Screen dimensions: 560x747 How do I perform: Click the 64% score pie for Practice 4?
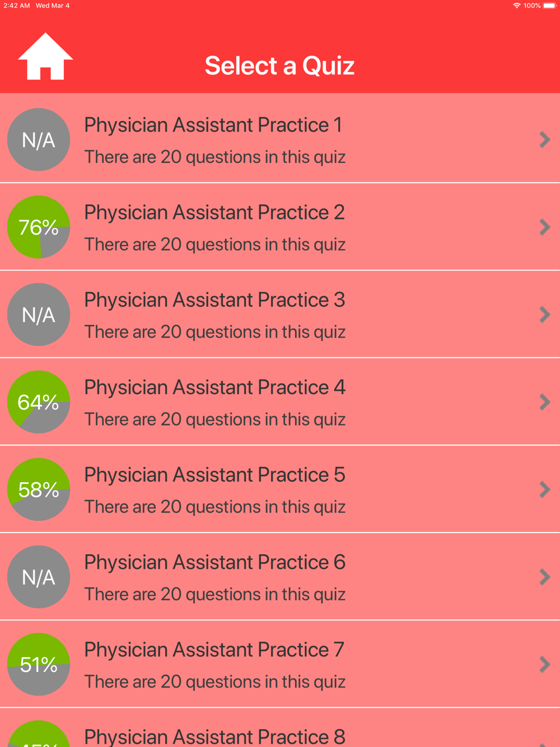[39, 401]
